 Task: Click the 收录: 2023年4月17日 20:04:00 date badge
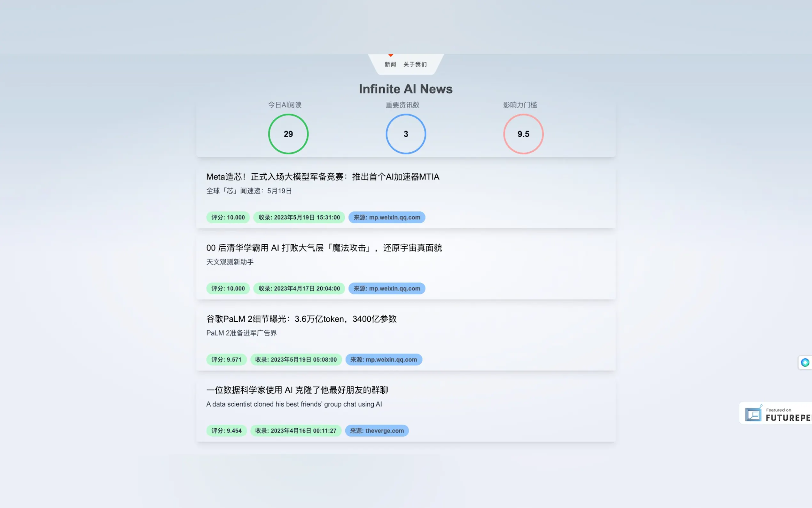299,289
